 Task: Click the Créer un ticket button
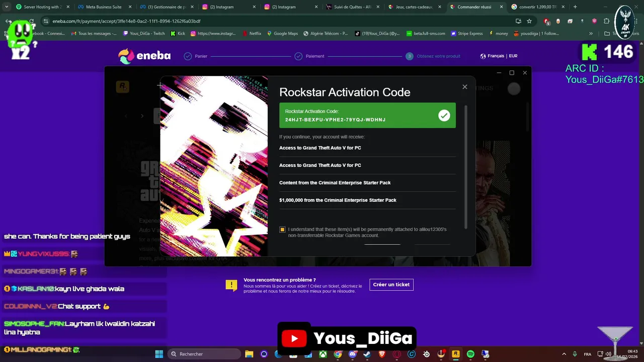tap(391, 285)
